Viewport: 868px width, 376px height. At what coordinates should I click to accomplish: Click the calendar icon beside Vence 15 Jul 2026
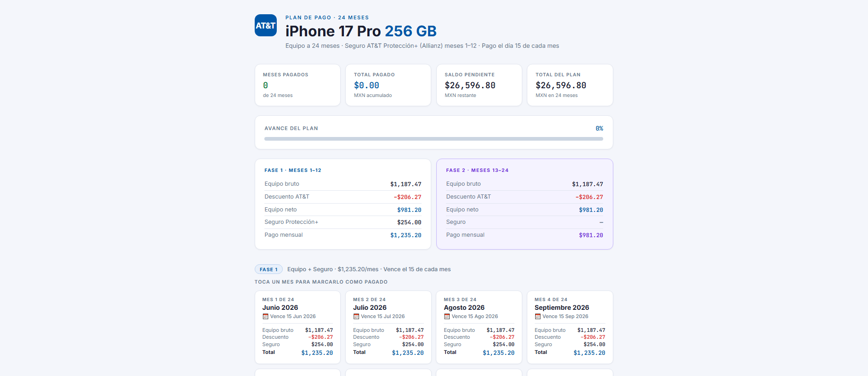pyautogui.click(x=356, y=316)
